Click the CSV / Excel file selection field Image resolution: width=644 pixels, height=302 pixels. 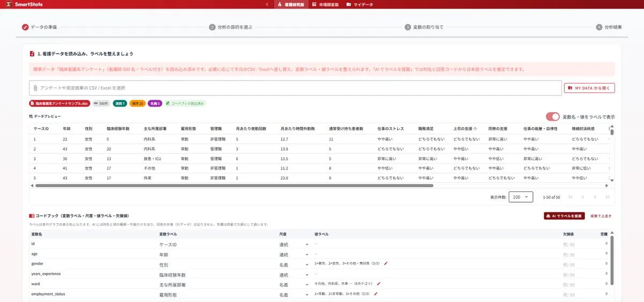pyautogui.click(x=294, y=87)
